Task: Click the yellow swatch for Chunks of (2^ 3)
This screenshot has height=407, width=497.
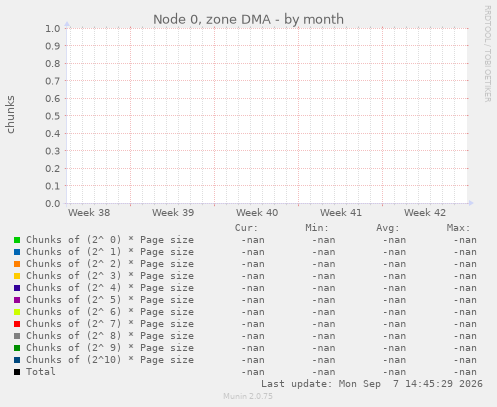Action: (17, 276)
